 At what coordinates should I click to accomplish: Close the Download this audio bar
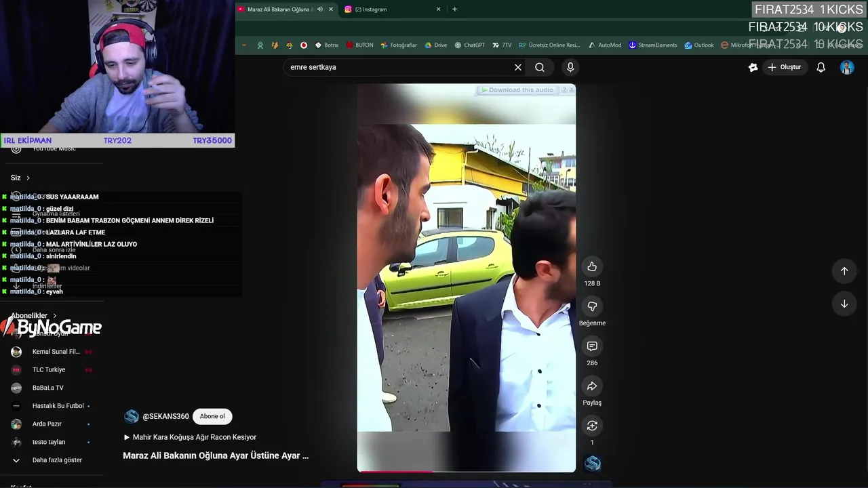click(571, 89)
